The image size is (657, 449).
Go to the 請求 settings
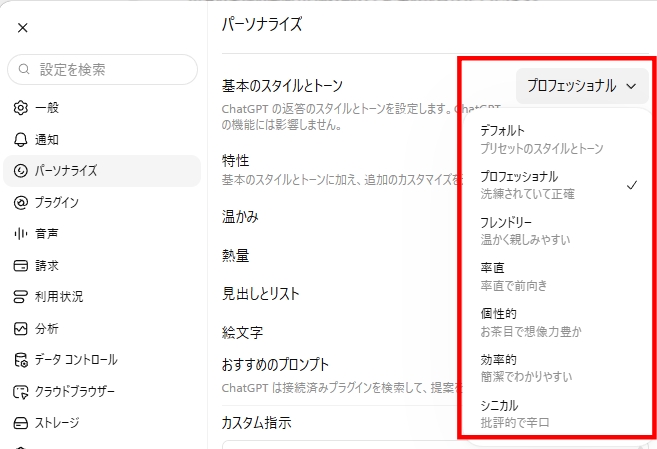tap(102, 266)
